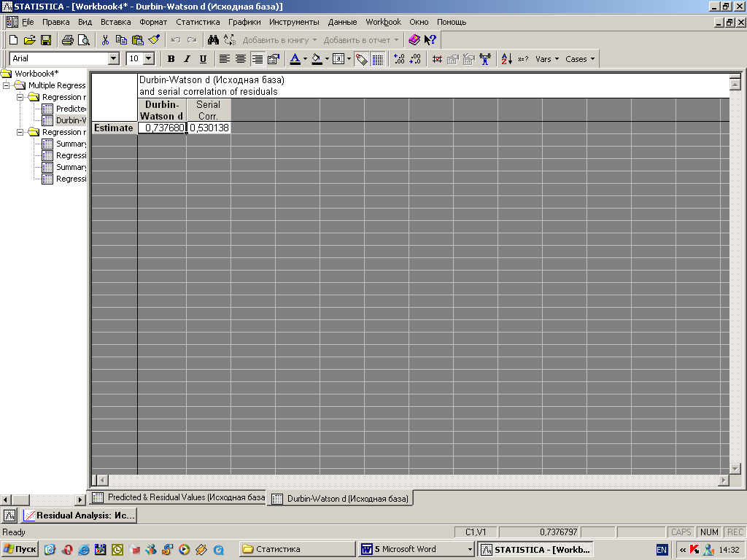
Task: Select the Serial Corr. value 0,530138
Action: tap(209, 128)
